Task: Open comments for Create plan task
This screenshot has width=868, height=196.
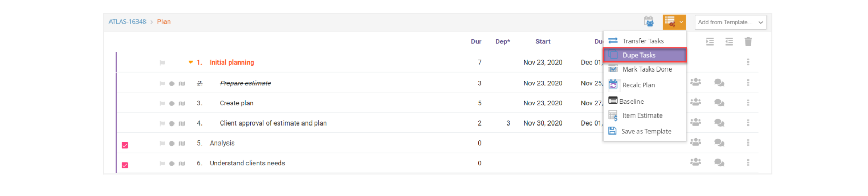Action: [719, 103]
